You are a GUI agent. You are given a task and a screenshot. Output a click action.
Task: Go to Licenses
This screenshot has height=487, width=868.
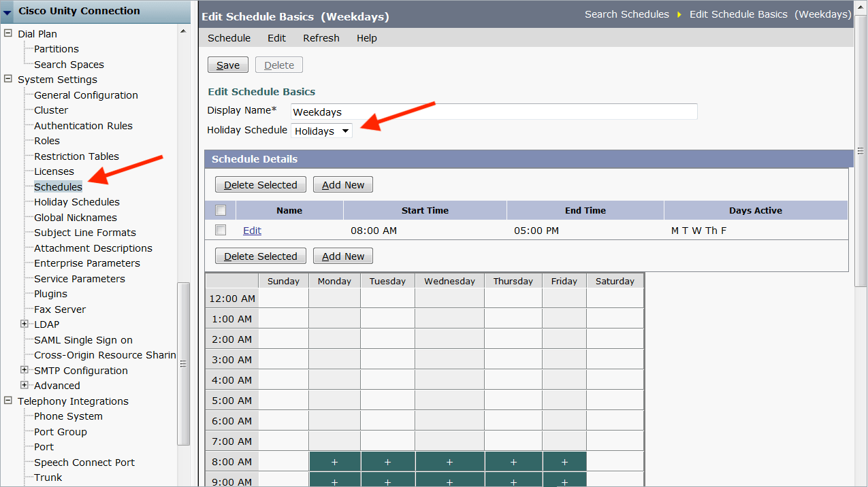click(54, 171)
